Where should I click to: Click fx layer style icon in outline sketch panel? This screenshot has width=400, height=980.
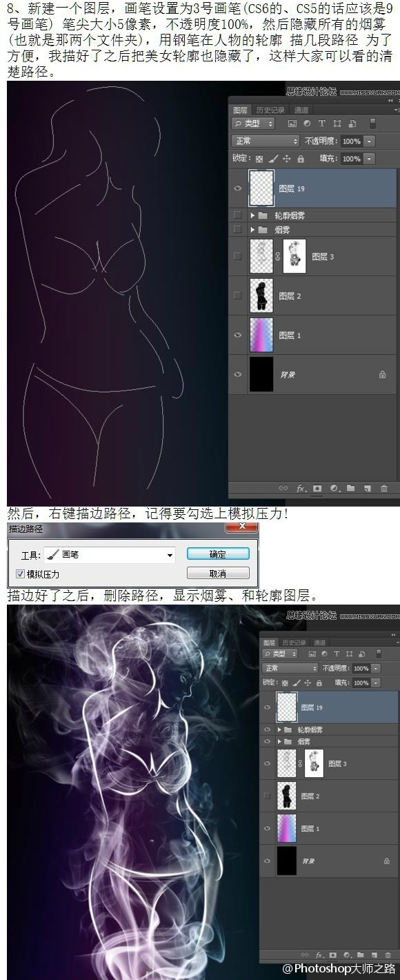tap(301, 488)
